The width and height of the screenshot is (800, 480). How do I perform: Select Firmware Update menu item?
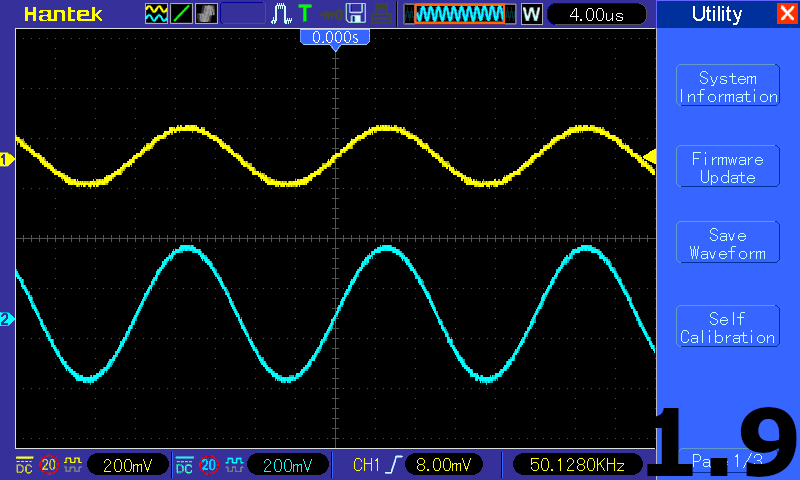point(727,168)
